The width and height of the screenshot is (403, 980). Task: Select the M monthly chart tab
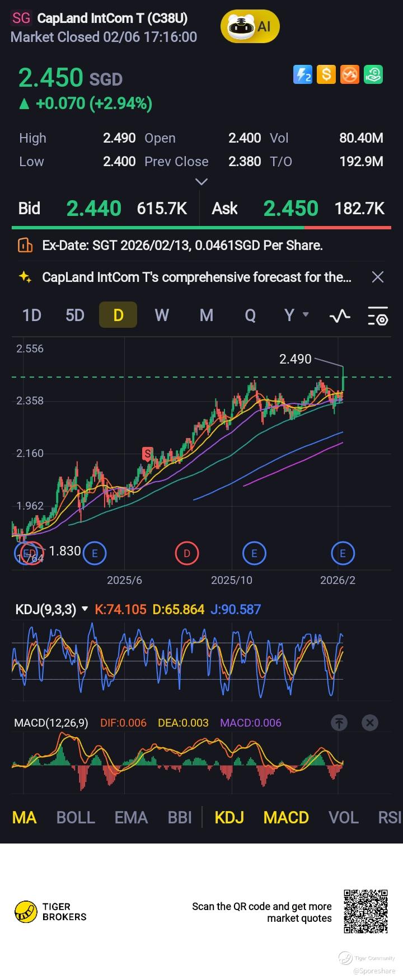click(x=207, y=315)
